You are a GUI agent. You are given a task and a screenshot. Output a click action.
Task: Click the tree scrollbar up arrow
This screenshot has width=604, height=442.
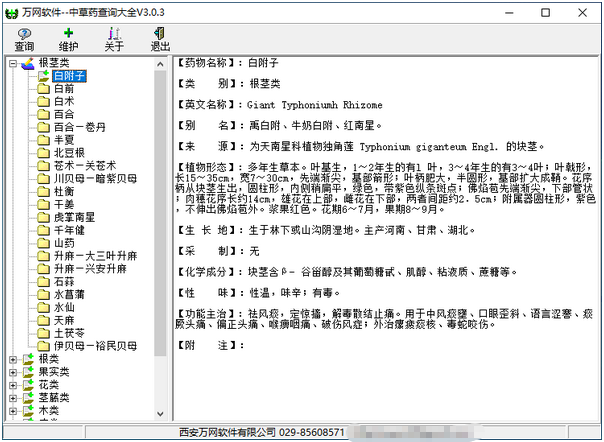[x=160, y=63]
